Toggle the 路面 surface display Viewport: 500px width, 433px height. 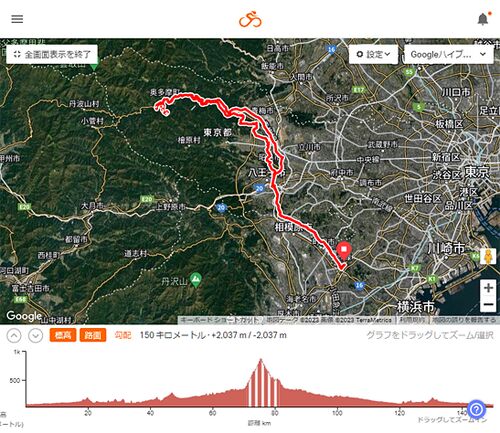tap(93, 335)
